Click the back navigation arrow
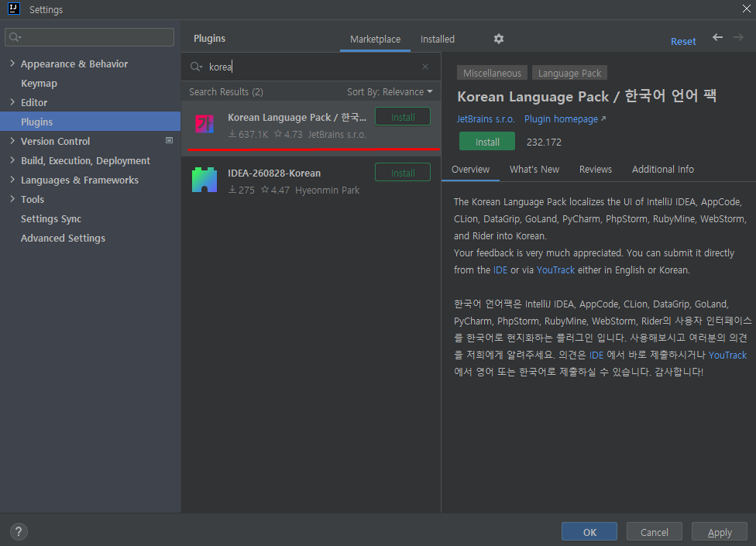The width and height of the screenshot is (756, 546). pos(717,37)
